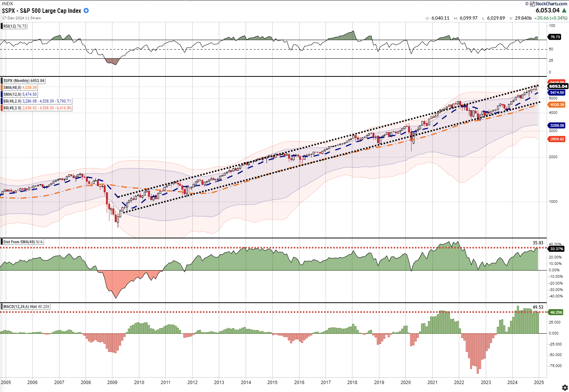Click the 6053.04 current price tag

pos(558,86)
